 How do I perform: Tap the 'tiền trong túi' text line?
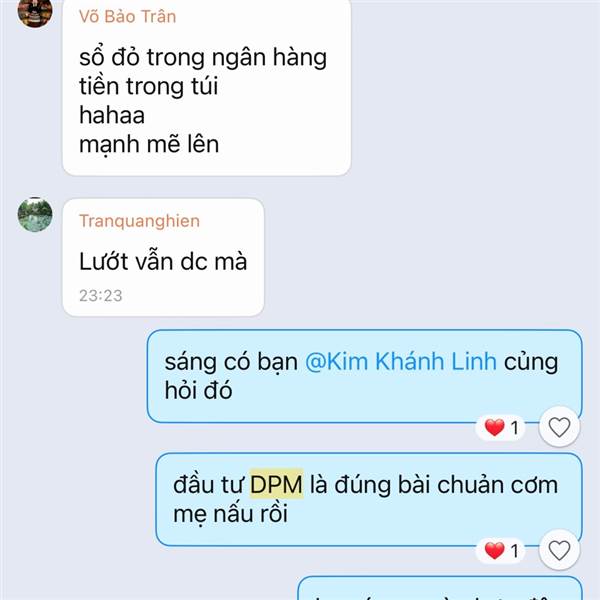[148, 86]
